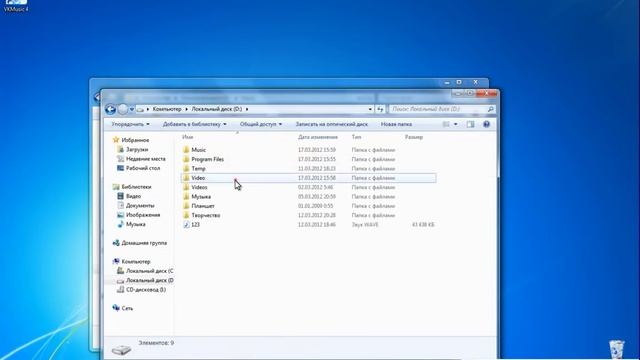This screenshot has width=640, height=360.
Task: Sort by the Дата изменения column header
Action: (318, 137)
